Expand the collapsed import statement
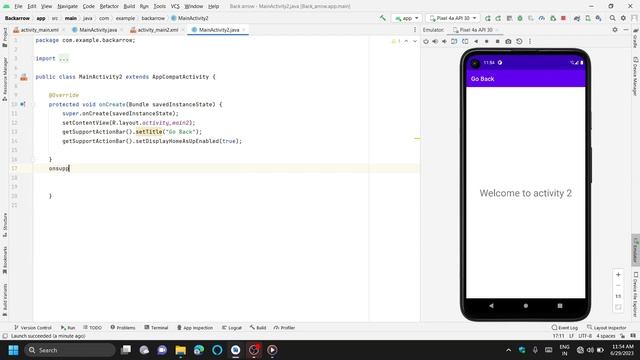640x360 pixels. coord(64,59)
